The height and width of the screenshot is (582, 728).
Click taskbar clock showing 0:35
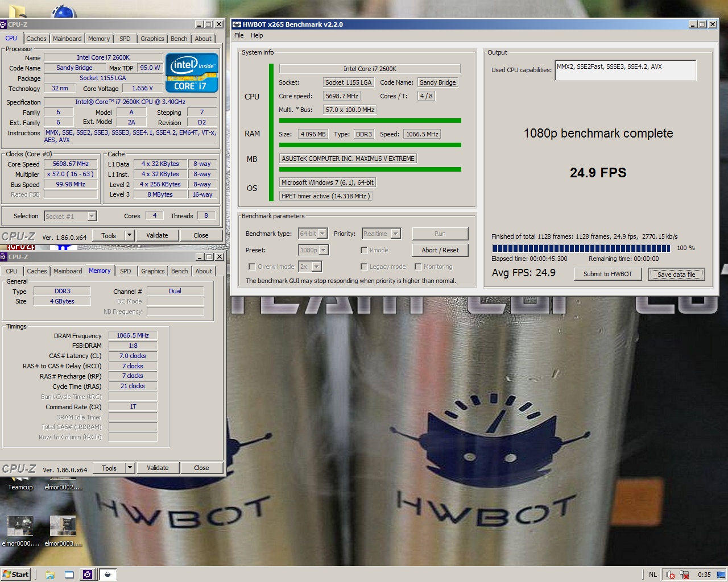tap(704, 575)
